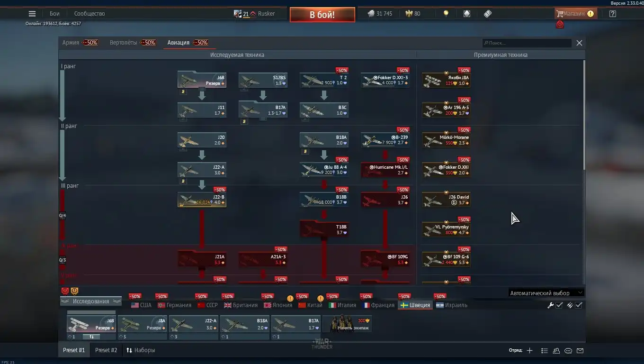Select the B17A aircraft in research tree
The height and width of the screenshot is (364, 644).
pyautogui.click(x=263, y=110)
